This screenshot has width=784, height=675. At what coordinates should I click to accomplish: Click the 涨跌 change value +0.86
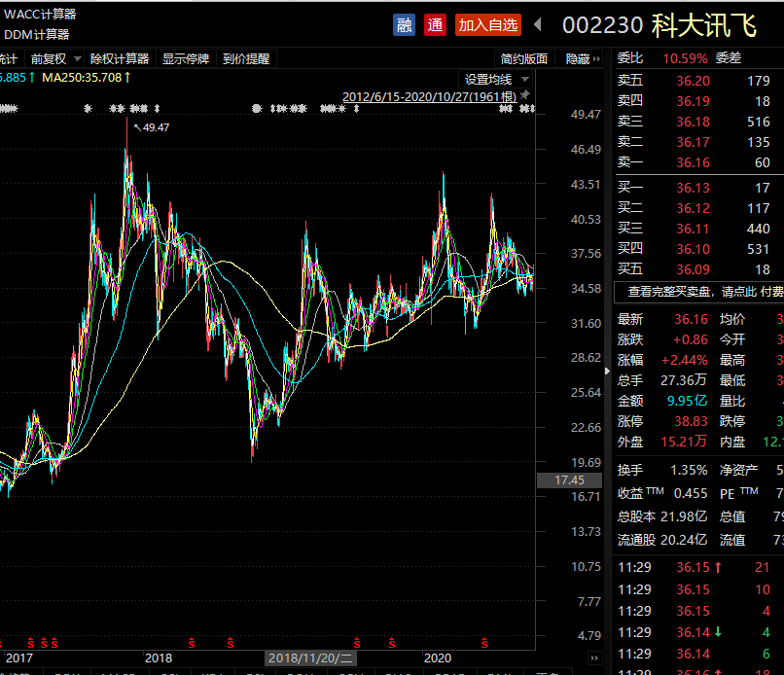690,339
